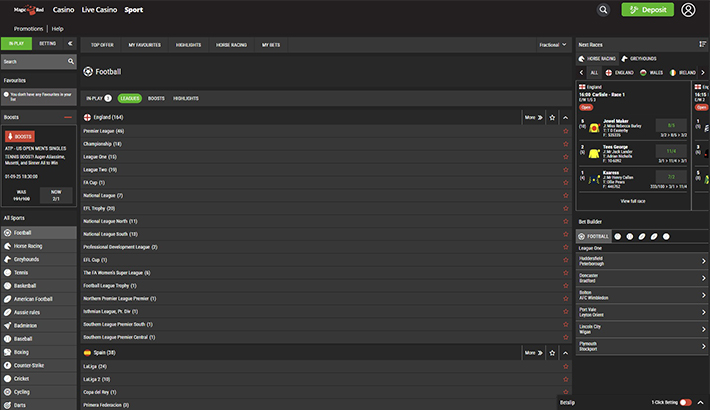
Task: Select the Tennis sport icon in the sidebar
Action: [8, 271]
